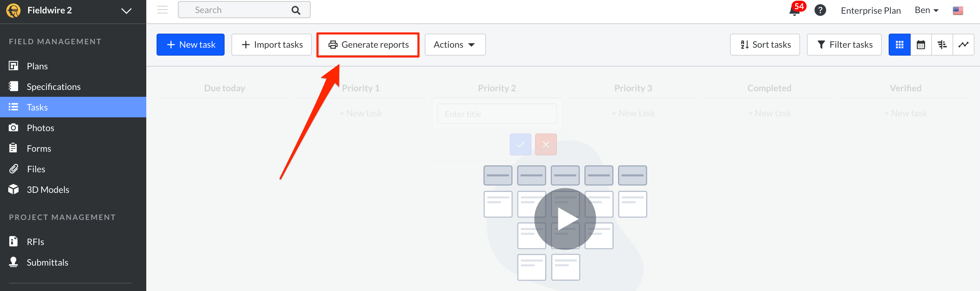Open the language flag selector
Image resolution: width=980 pixels, height=291 pixels.
[x=958, y=11]
